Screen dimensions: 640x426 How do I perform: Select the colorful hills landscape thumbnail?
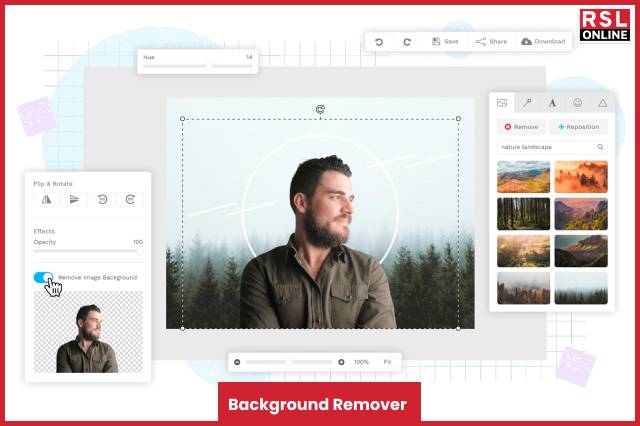coord(524,177)
